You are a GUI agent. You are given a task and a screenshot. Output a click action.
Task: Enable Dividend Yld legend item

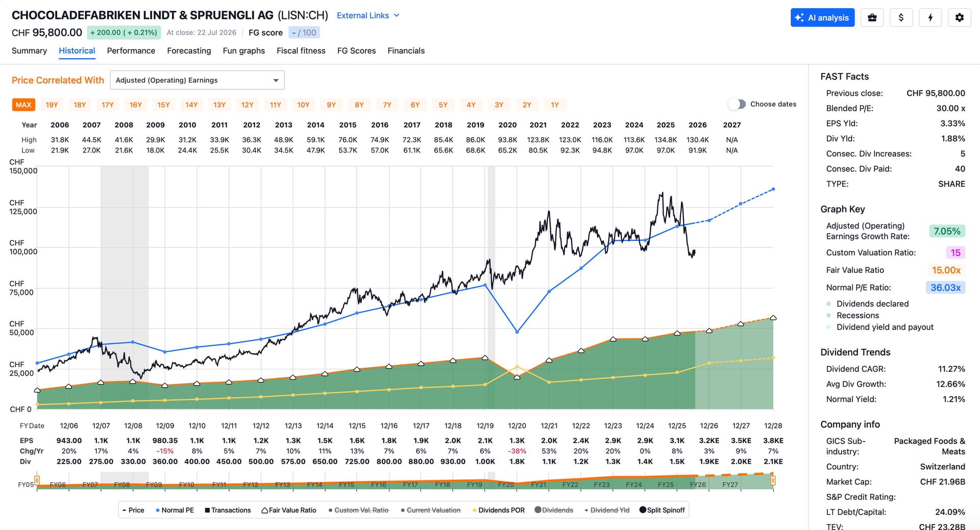(607, 510)
